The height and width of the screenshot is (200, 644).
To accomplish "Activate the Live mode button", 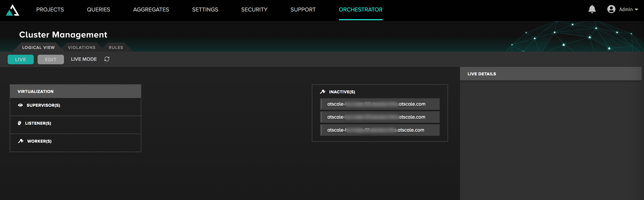I will [21, 59].
